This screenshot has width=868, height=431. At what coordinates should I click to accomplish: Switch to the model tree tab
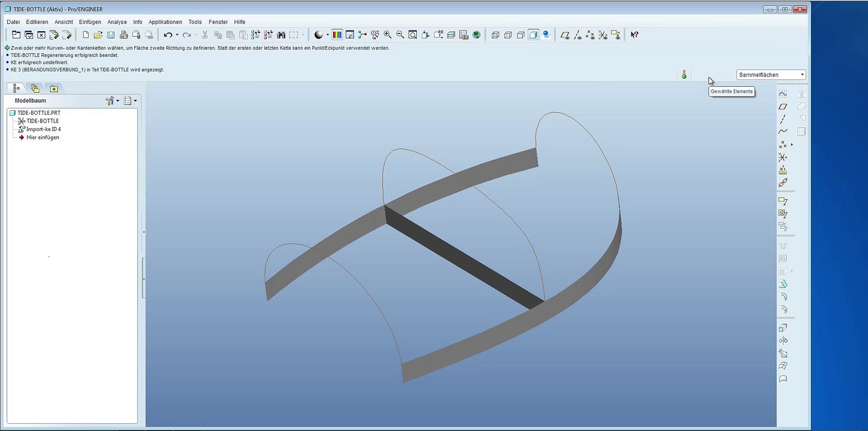(16, 89)
